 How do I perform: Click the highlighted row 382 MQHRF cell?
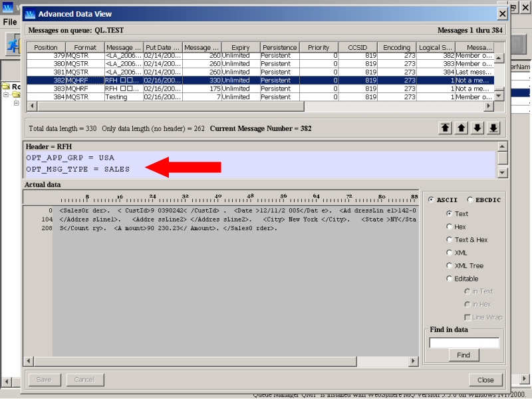click(85, 80)
